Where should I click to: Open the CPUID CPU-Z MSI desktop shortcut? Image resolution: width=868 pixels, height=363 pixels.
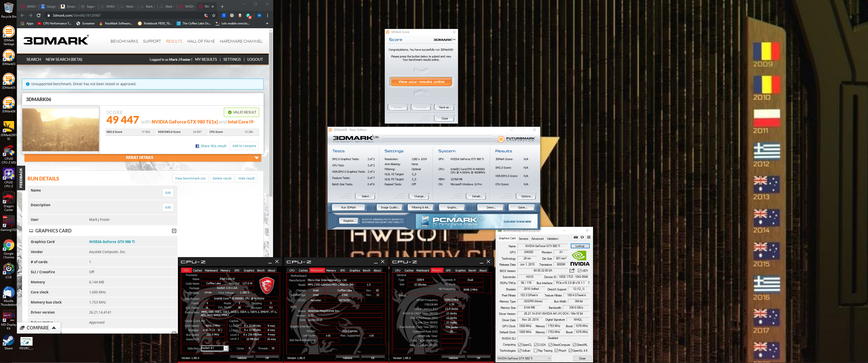(x=8, y=155)
